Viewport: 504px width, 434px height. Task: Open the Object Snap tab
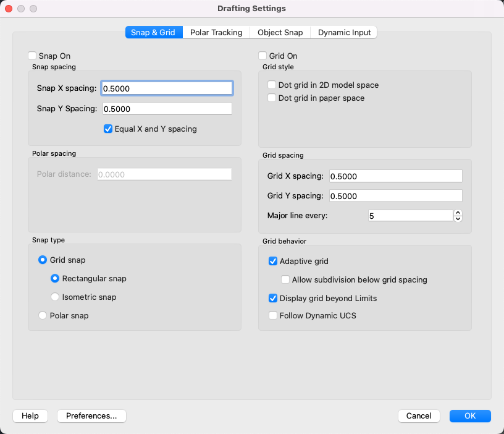[x=279, y=32]
